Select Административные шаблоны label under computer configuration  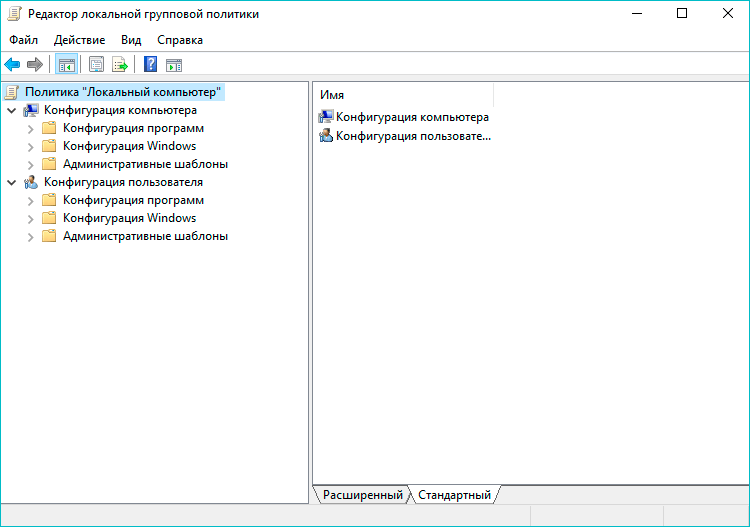pos(145,164)
